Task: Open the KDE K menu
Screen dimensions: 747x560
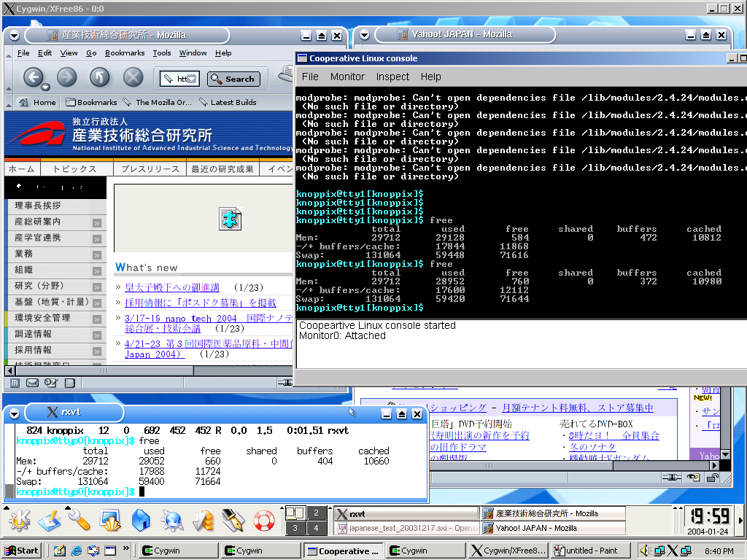Action: click(18, 520)
